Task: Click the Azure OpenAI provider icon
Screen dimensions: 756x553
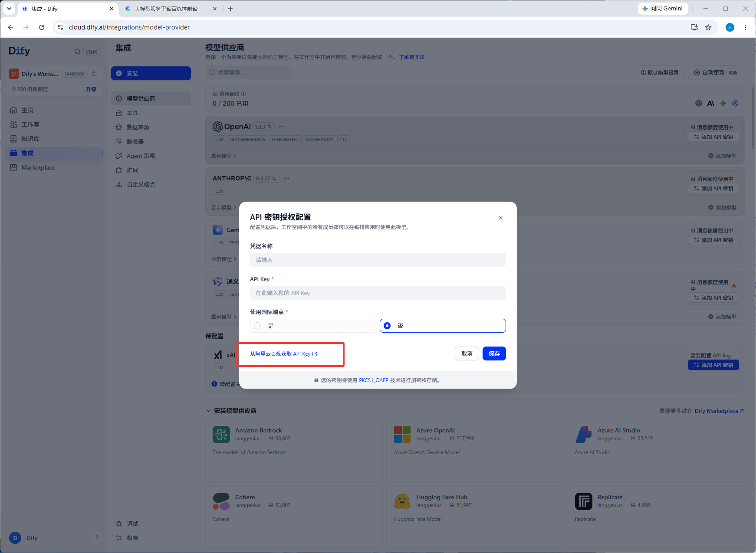Action: [402, 435]
